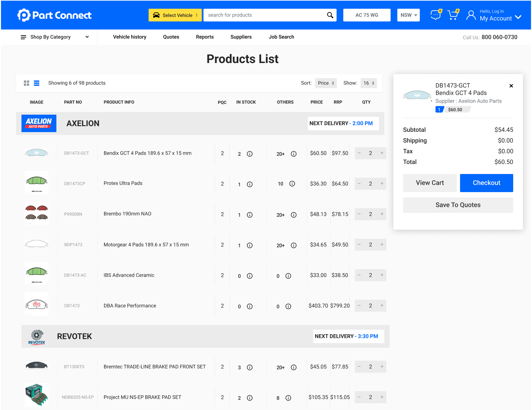Show others-stock info for Brembo 190mm NAO
This screenshot has height=410, width=532.
click(x=294, y=215)
